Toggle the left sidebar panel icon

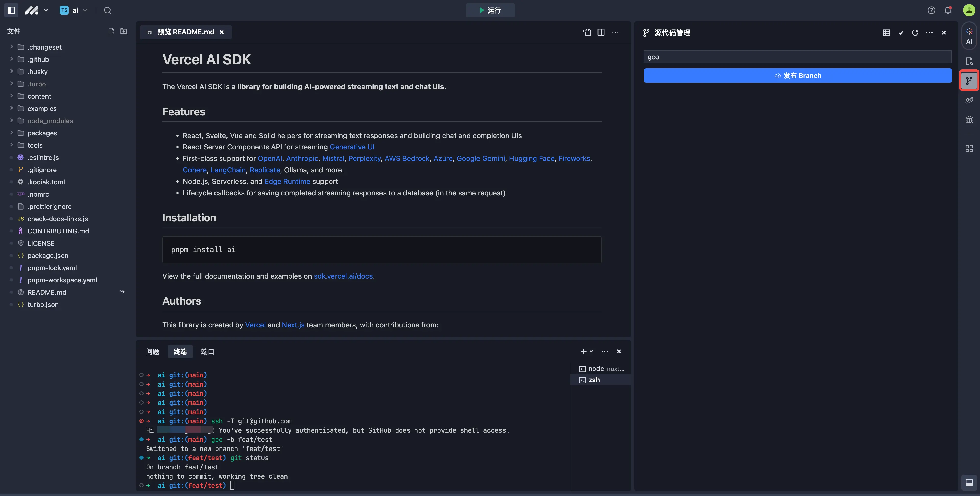pos(11,10)
